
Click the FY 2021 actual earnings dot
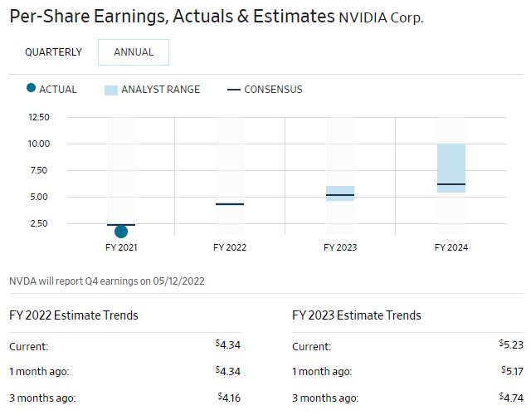(121, 232)
